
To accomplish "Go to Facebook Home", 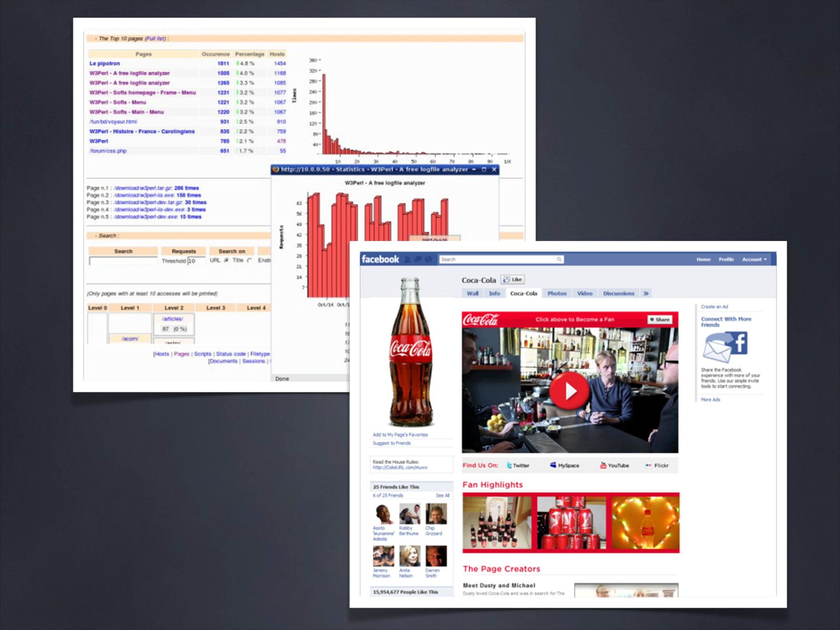I will (703, 259).
